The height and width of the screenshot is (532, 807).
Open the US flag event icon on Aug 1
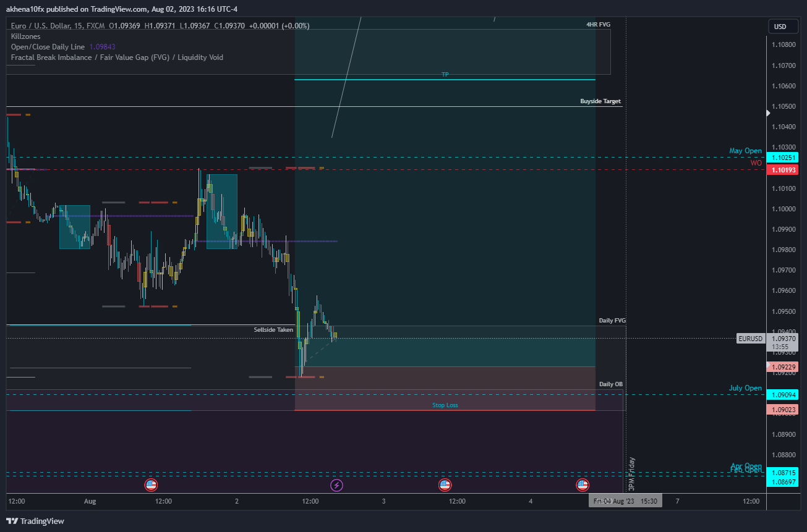coord(150,485)
